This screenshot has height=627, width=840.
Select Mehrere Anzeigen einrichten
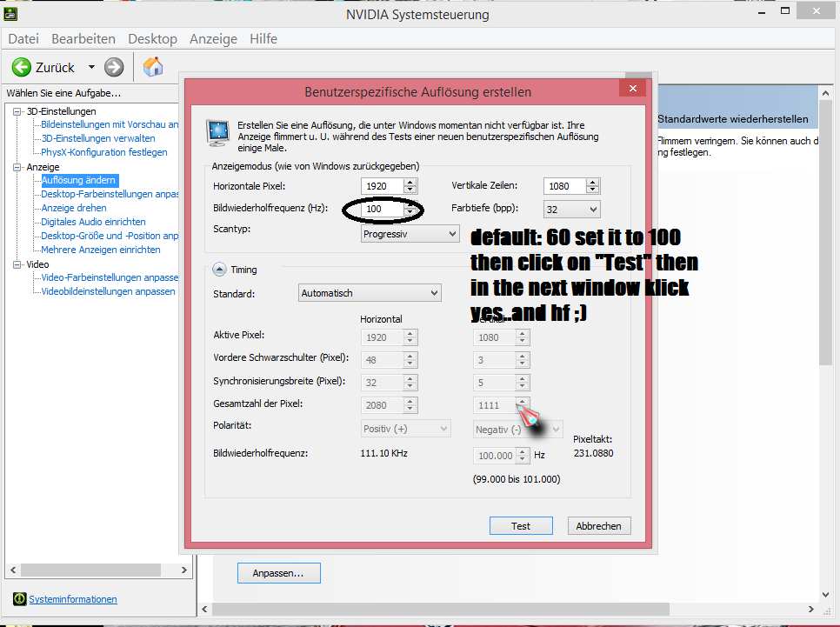[x=101, y=250]
